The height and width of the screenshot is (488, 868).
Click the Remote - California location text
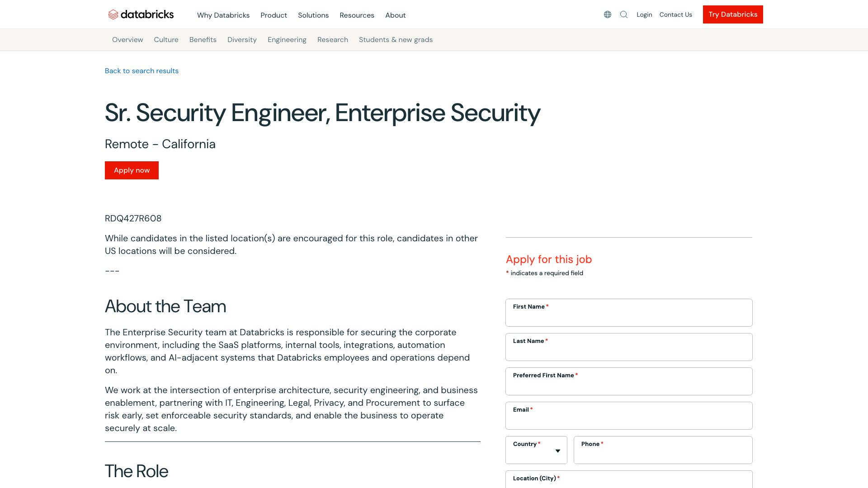point(160,144)
